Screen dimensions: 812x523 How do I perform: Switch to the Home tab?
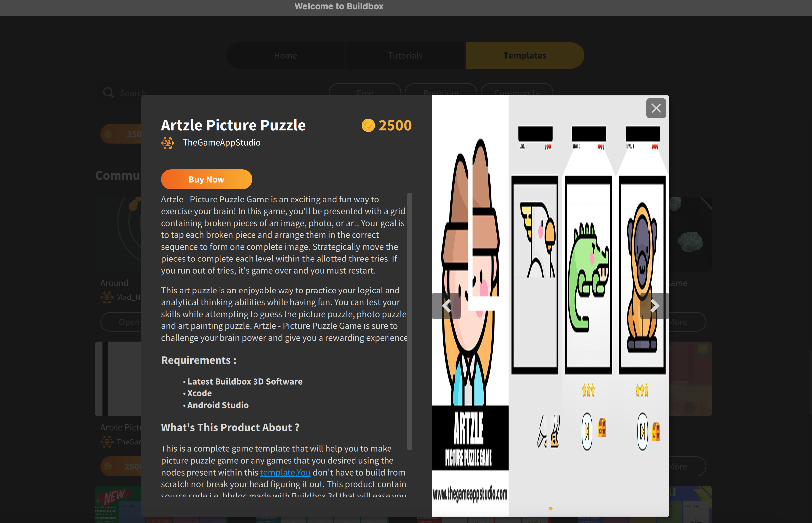(x=286, y=55)
